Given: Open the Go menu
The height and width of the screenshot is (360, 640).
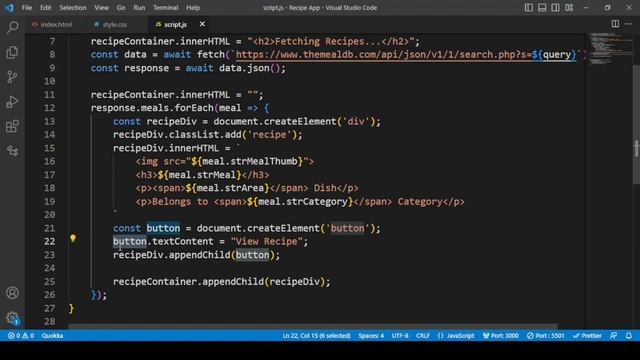Looking at the screenshot, I should (121, 7).
